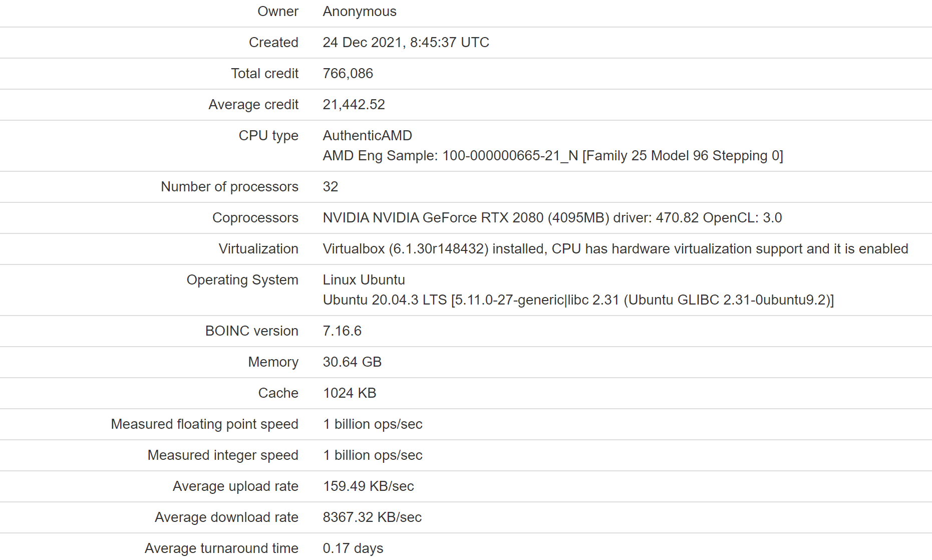
Task: Click the upload rate 159.49 KB/sec
Action: (x=368, y=486)
